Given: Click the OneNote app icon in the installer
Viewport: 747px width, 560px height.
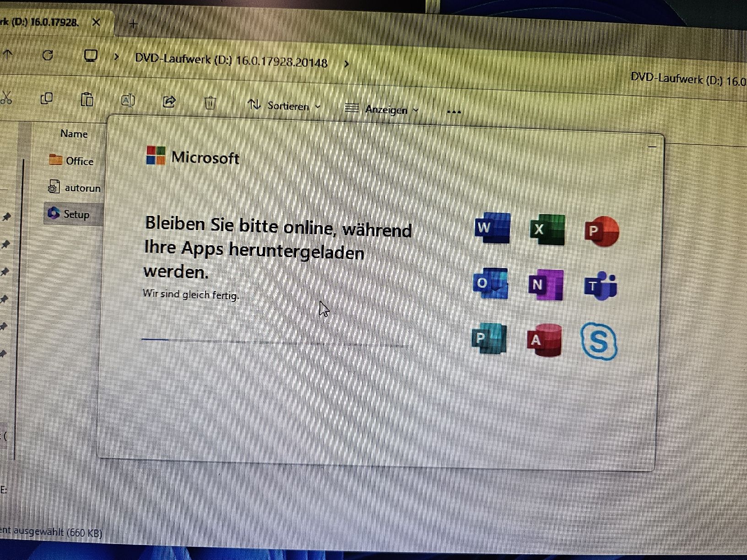Looking at the screenshot, I should pyautogui.click(x=546, y=285).
